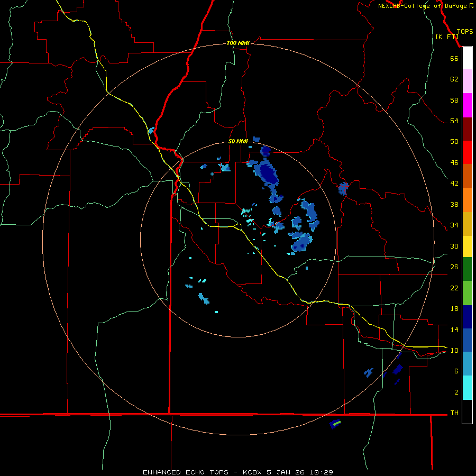Click the bright red legend swatch

[x=467, y=152]
